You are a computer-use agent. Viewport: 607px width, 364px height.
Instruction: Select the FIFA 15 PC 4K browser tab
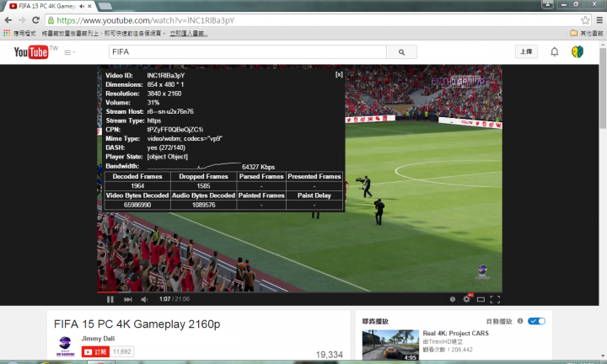coord(47,6)
